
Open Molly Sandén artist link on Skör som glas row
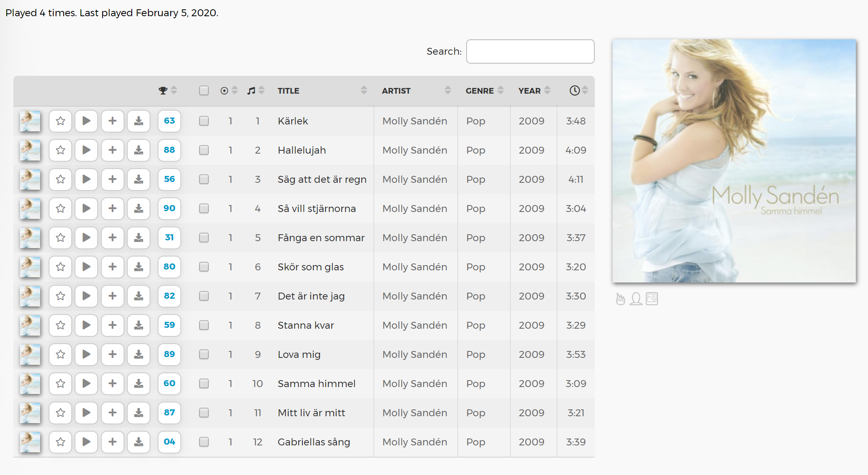click(x=415, y=267)
